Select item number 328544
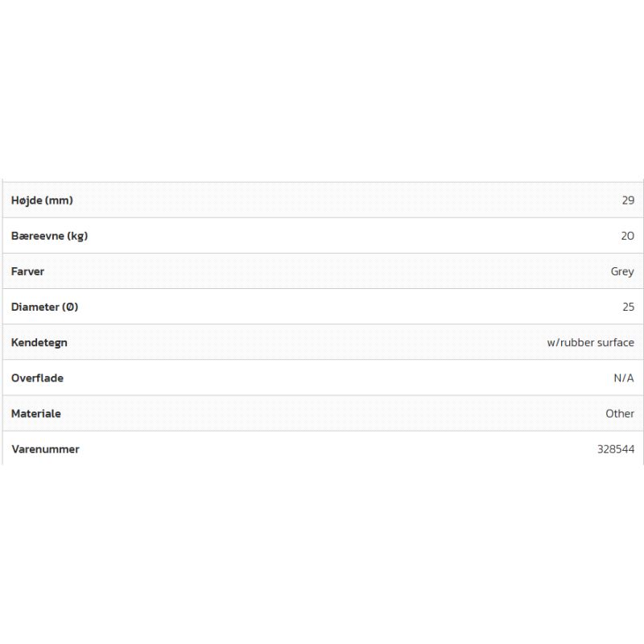Image resolution: width=644 pixels, height=644 pixels. [616, 449]
